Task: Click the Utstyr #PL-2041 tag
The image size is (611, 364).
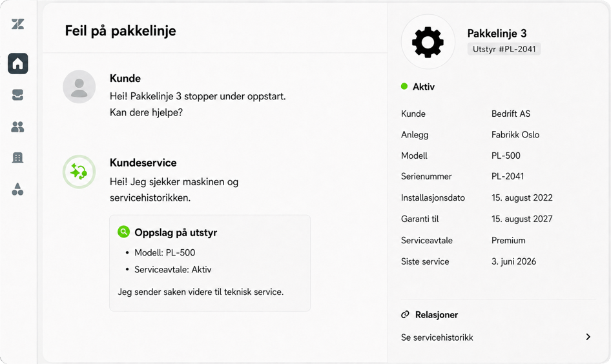Action: (x=504, y=49)
